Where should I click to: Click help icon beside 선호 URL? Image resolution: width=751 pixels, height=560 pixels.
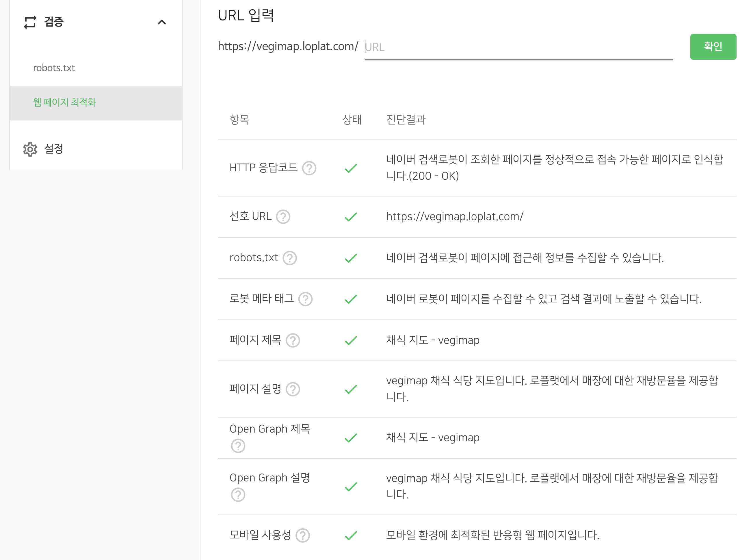coord(283,217)
